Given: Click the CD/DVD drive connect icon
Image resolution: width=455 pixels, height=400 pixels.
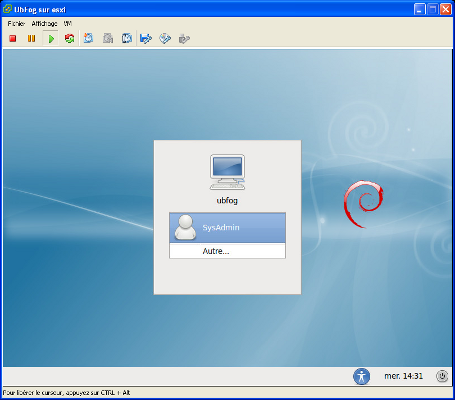Looking at the screenshot, I should (165, 39).
